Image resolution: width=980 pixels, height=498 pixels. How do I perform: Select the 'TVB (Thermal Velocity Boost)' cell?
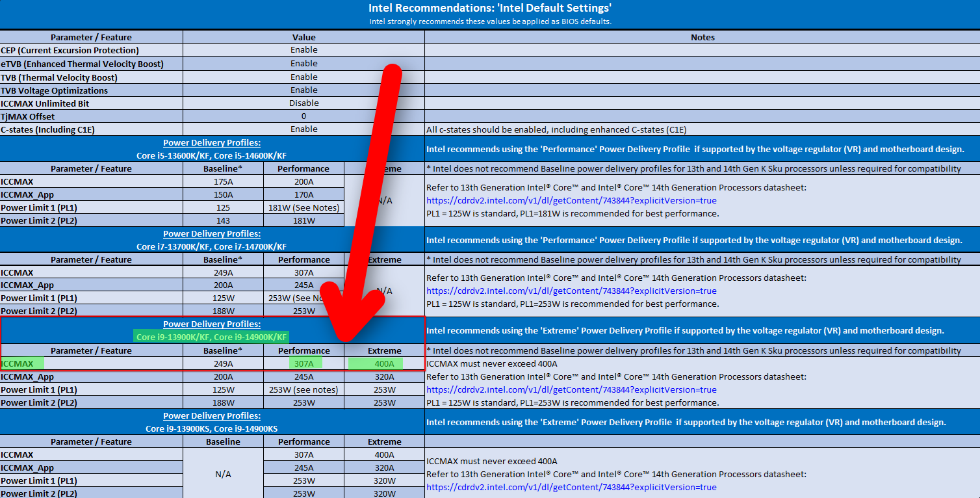[91, 77]
